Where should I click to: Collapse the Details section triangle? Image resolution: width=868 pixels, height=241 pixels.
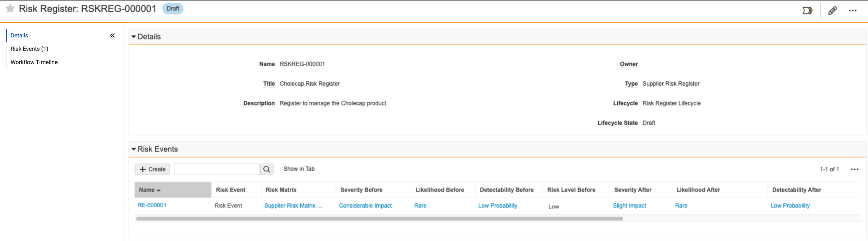[134, 37]
